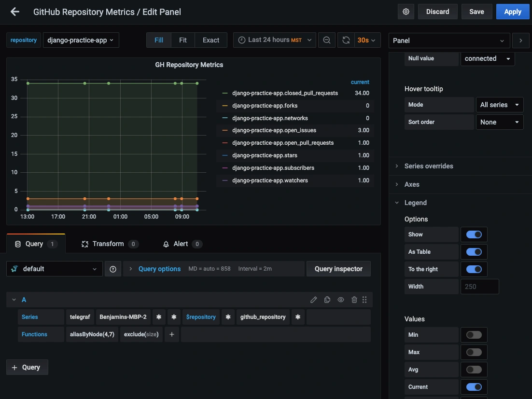Click the Query tab database icon

18,244
